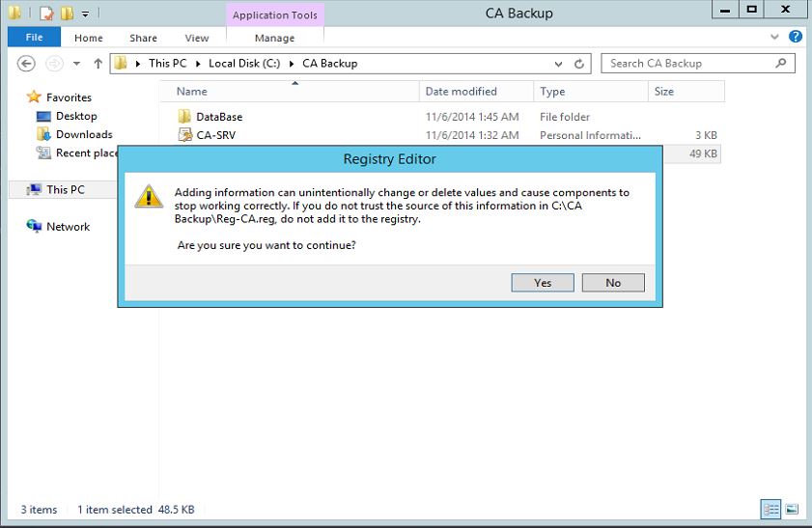Expand address bar history dropdown
The height and width of the screenshot is (528, 812).
(x=558, y=64)
